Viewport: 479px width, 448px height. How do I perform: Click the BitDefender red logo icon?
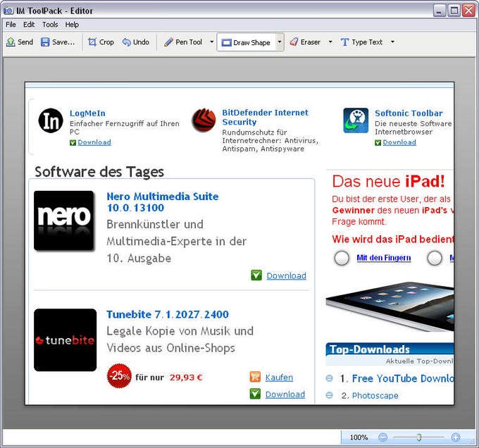[204, 120]
